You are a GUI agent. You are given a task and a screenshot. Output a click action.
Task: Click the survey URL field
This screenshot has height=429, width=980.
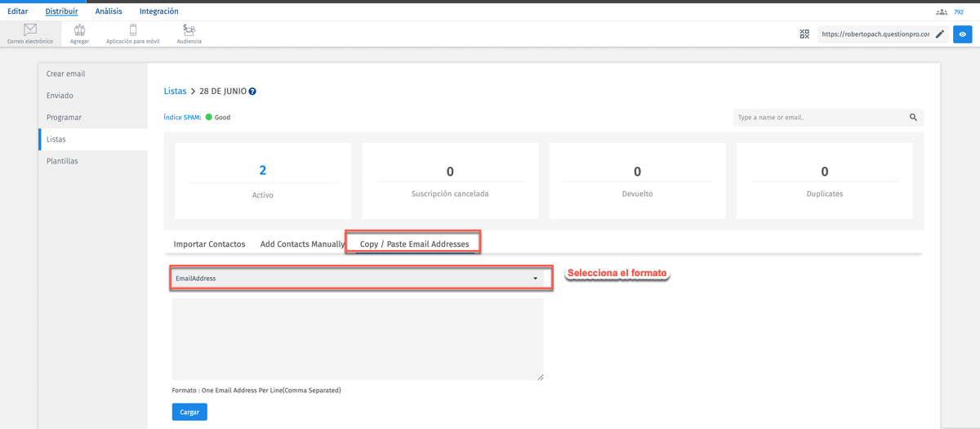click(875, 34)
